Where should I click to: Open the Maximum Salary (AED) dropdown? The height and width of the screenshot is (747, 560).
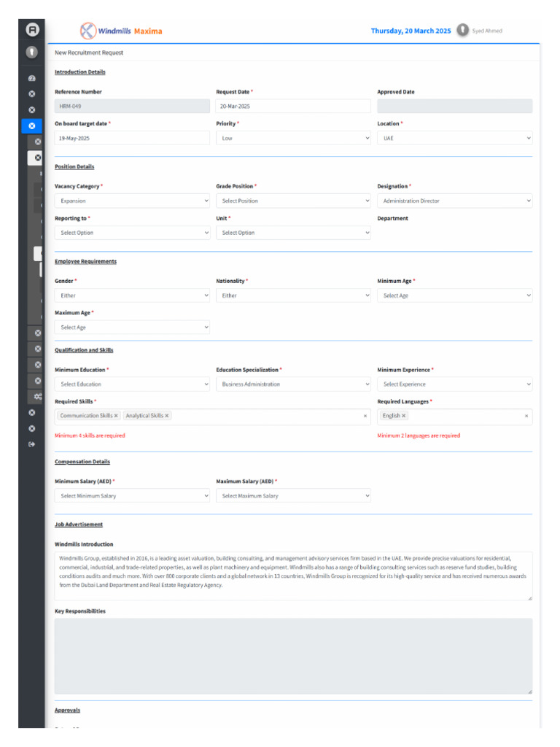(293, 496)
